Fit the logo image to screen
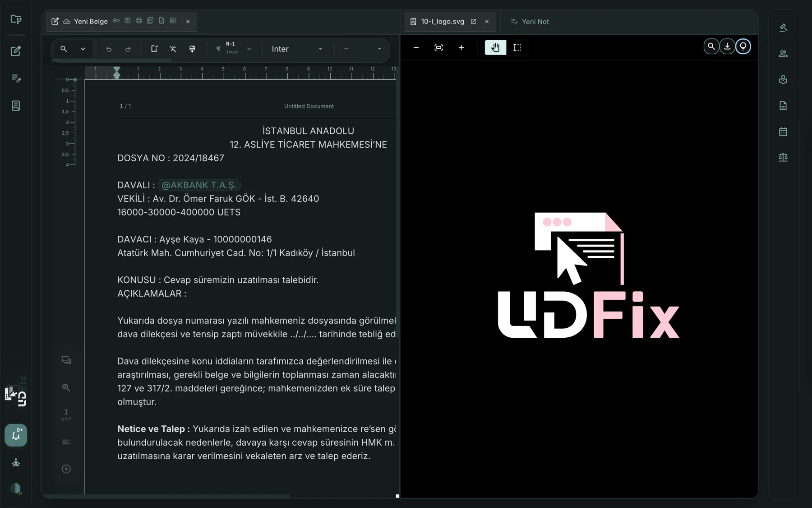Image resolution: width=812 pixels, height=508 pixels. tap(438, 47)
